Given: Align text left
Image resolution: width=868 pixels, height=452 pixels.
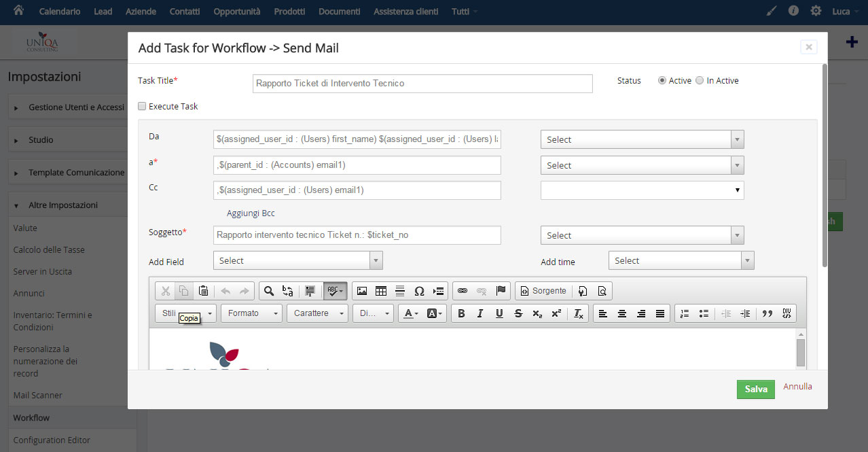Looking at the screenshot, I should [603, 313].
